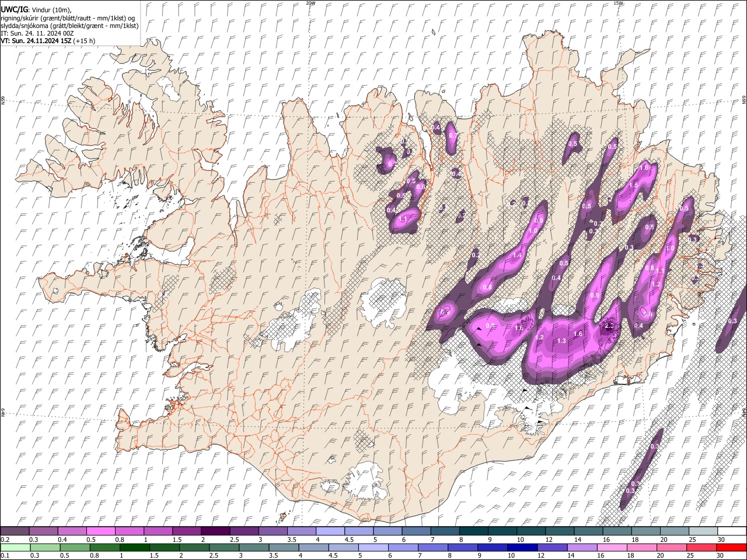The height and width of the screenshot is (560, 747).
Task: Click the 1.4 precipitation value on the map
Action: [x=517, y=256]
